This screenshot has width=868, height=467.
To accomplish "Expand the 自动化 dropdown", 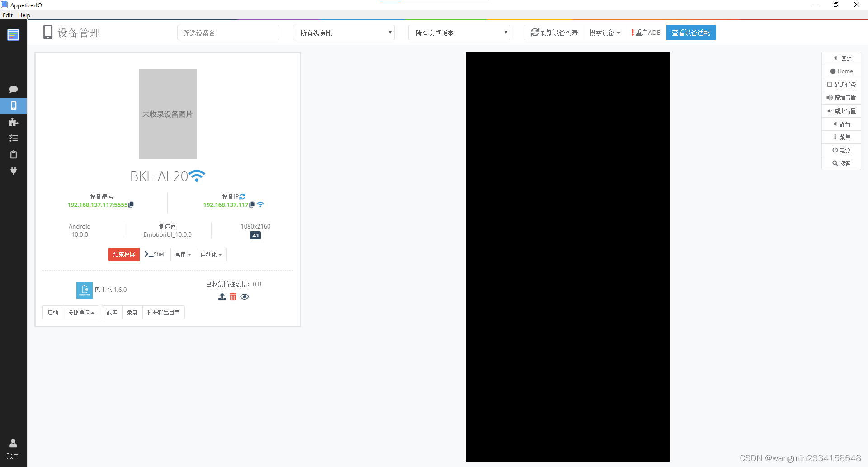I will (211, 254).
